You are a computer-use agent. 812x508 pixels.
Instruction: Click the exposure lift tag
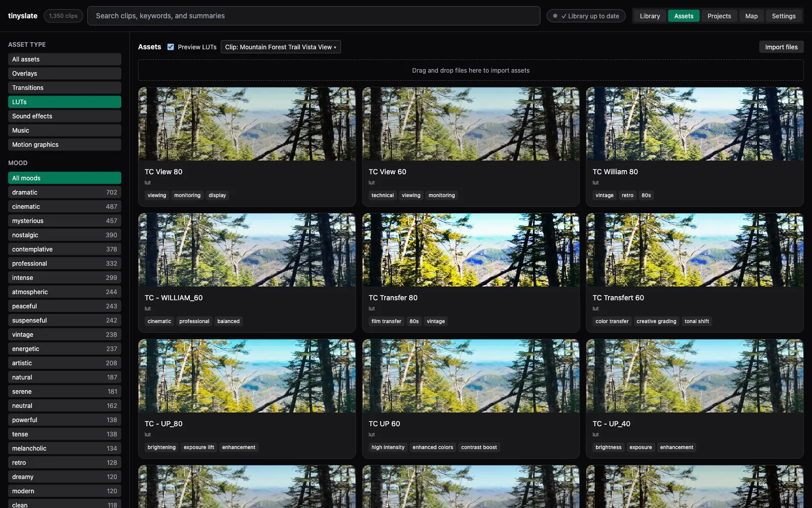pyautogui.click(x=198, y=448)
